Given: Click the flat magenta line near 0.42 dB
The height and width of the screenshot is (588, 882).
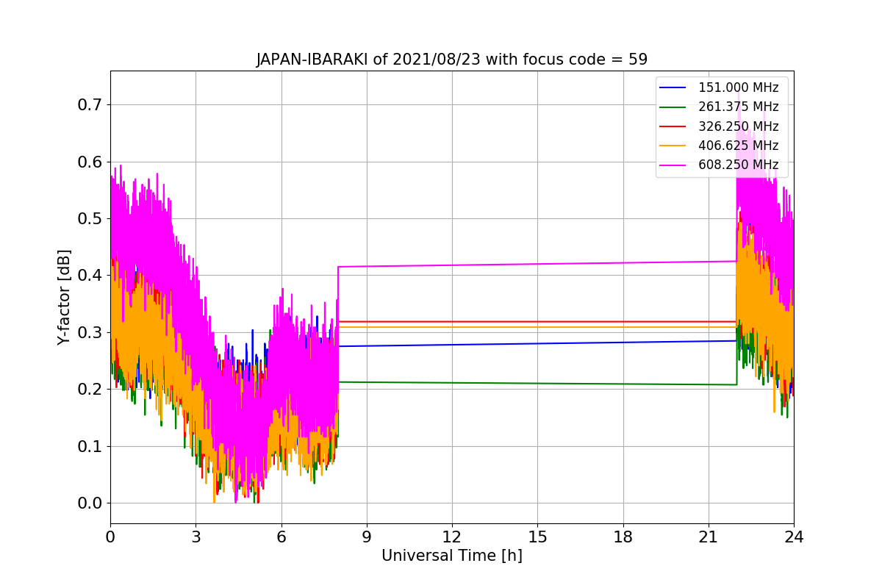Looking at the screenshot, I should coord(537,264).
